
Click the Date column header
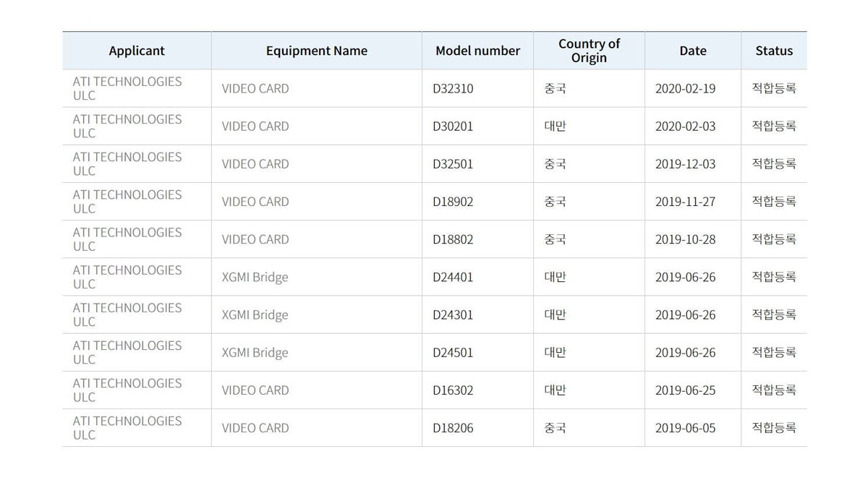[692, 51]
